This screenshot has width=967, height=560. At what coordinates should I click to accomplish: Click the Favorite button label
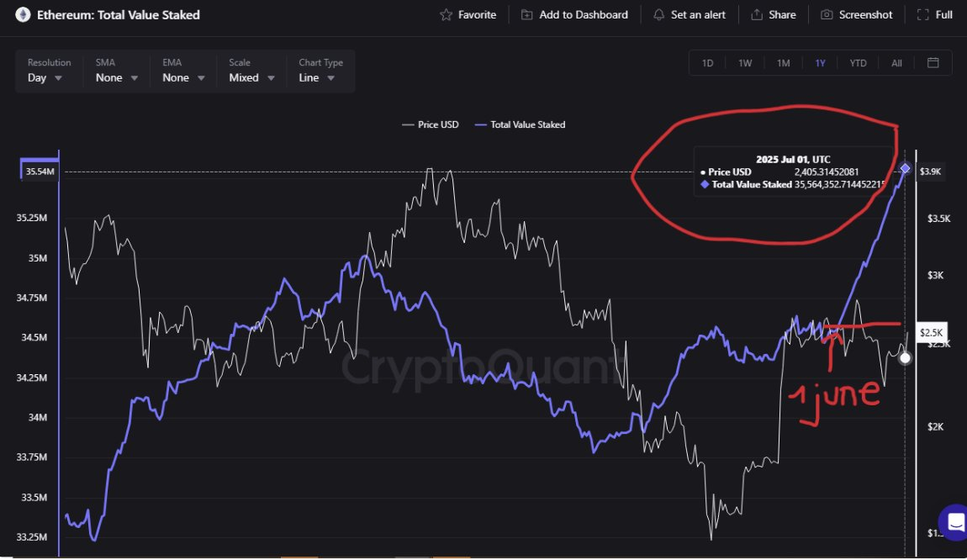pyautogui.click(x=478, y=15)
